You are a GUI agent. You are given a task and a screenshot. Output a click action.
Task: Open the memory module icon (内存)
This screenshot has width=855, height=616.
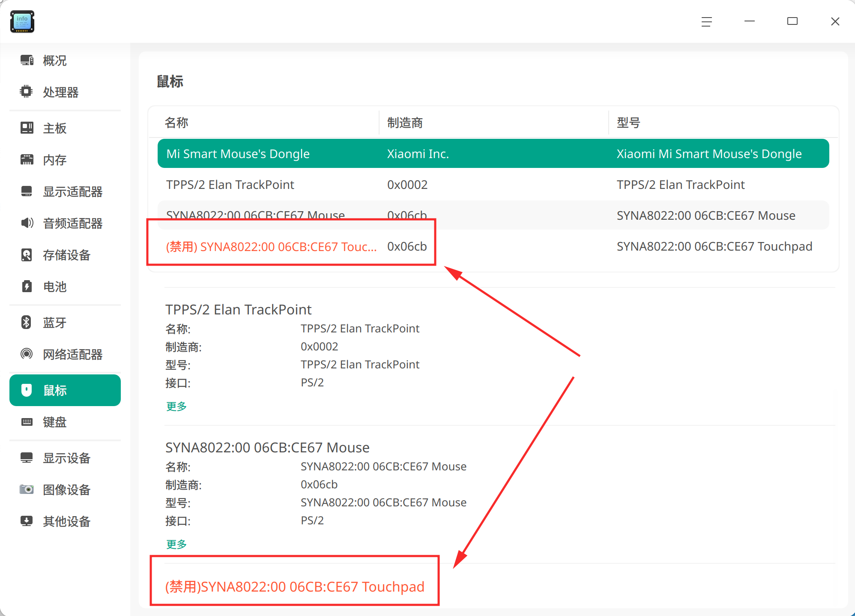pos(27,160)
